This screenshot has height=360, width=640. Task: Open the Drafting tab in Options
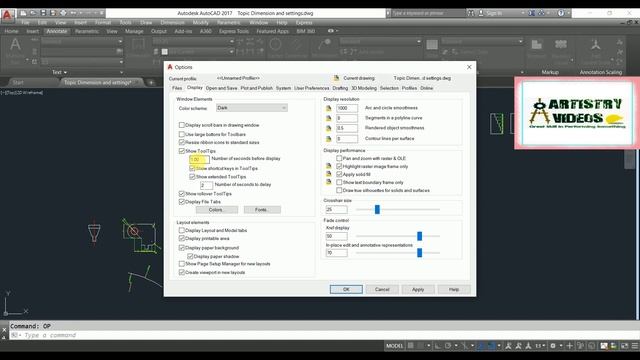(340, 88)
